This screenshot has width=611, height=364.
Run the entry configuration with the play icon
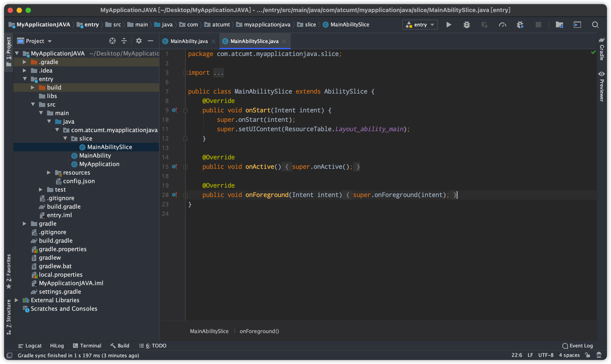(x=449, y=25)
